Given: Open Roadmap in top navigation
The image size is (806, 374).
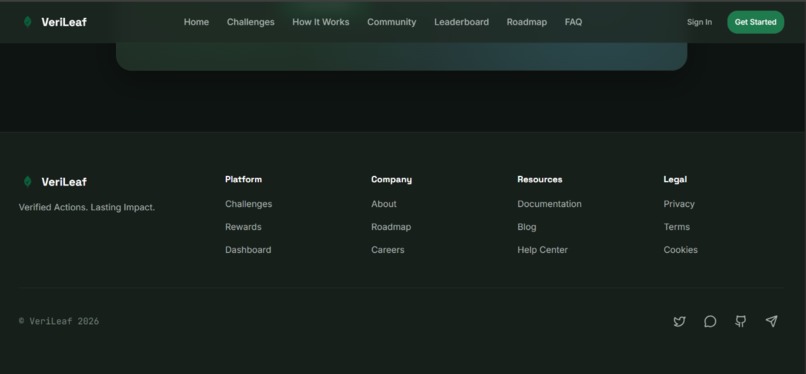Looking at the screenshot, I should click(527, 22).
